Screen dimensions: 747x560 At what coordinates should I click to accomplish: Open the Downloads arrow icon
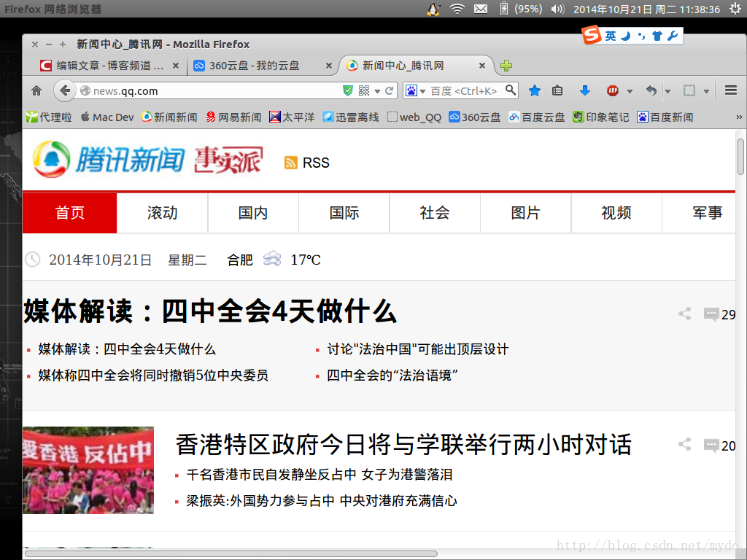(584, 90)
